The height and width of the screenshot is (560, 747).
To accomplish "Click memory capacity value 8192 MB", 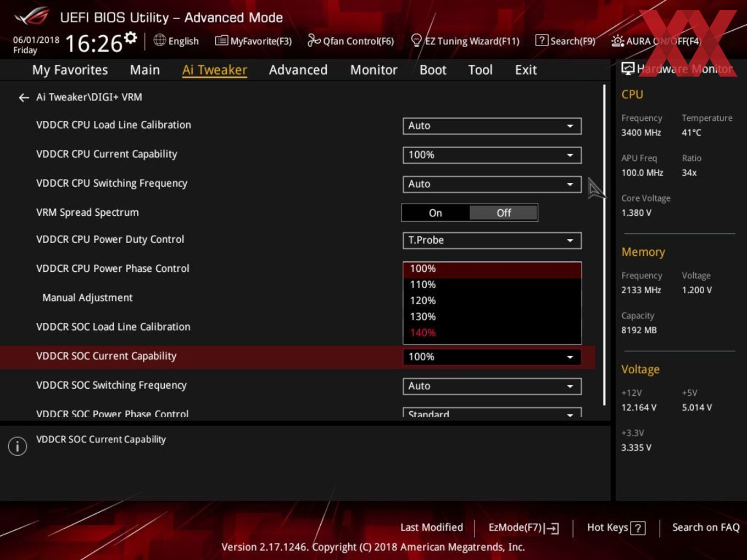I will click(639, 331).
